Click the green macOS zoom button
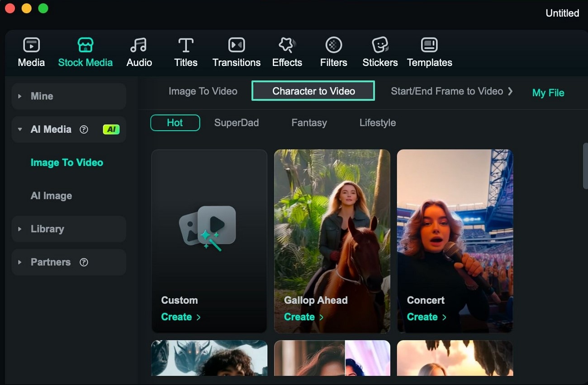 pos(43,8)
